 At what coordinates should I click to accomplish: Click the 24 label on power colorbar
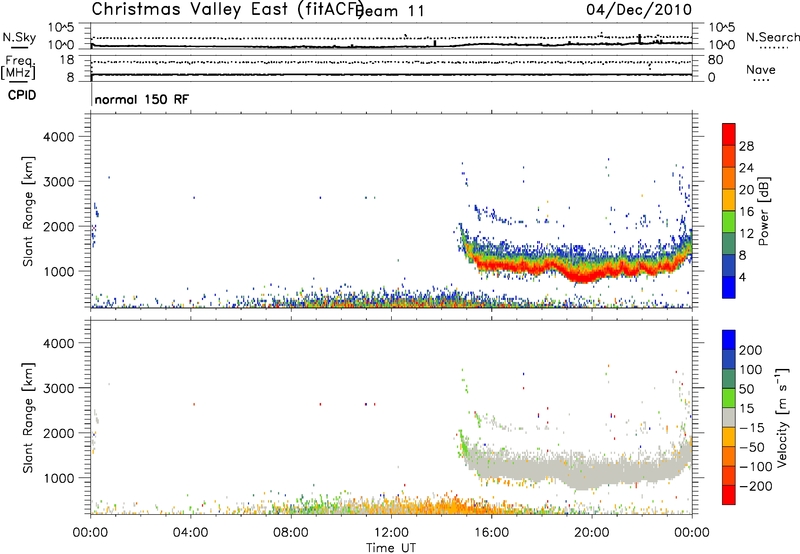(x=746, y=168)
